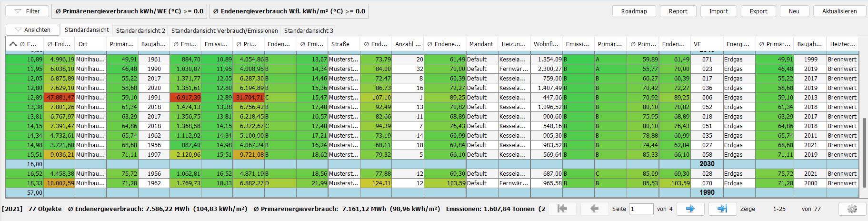Click the Roadmap button
Image resolution: width=868 pixels, height=221 pixels.
(634, 11)
